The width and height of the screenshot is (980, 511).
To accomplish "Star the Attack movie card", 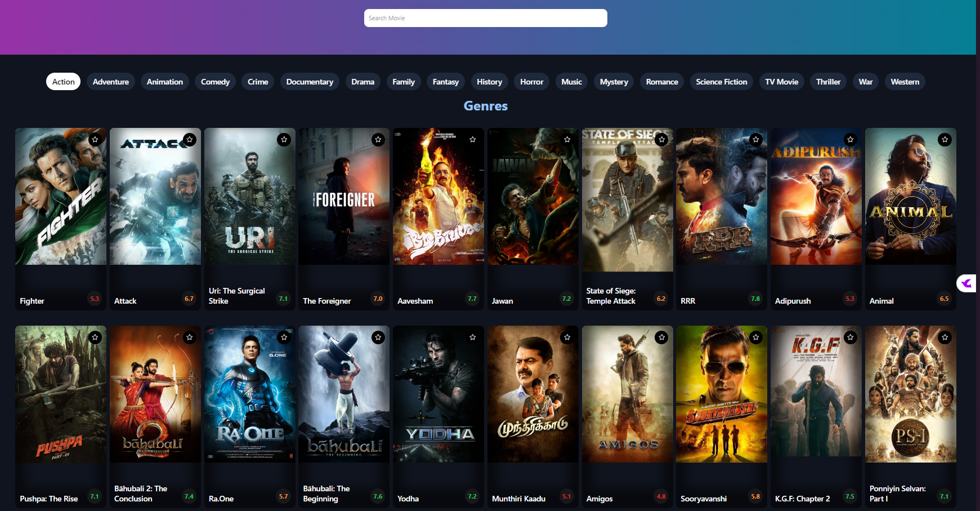I will [x=190, y=139].
